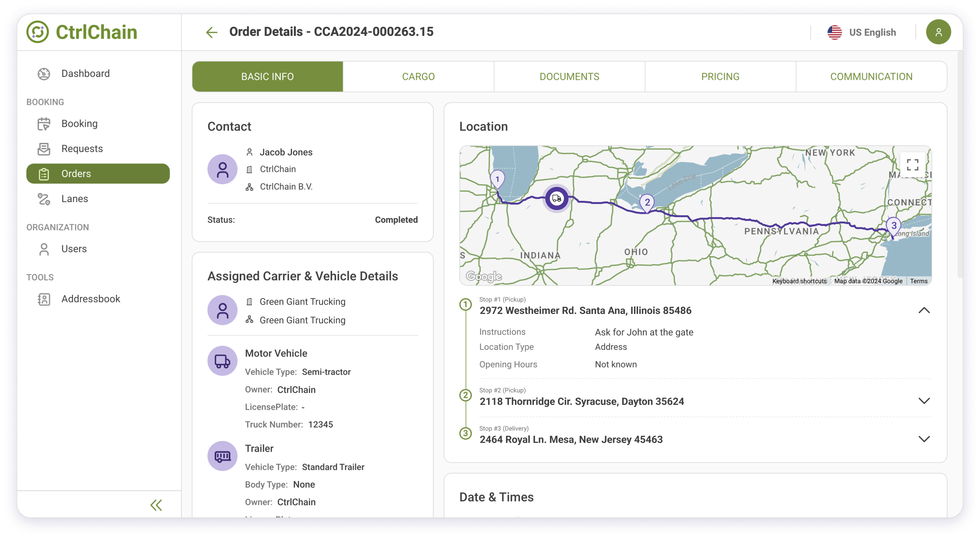Collapse the sidebar with double chevron icon
Image resolution: width=980 pixels, height=538 pixels.
pyautogui.click(x=156, y=505)
